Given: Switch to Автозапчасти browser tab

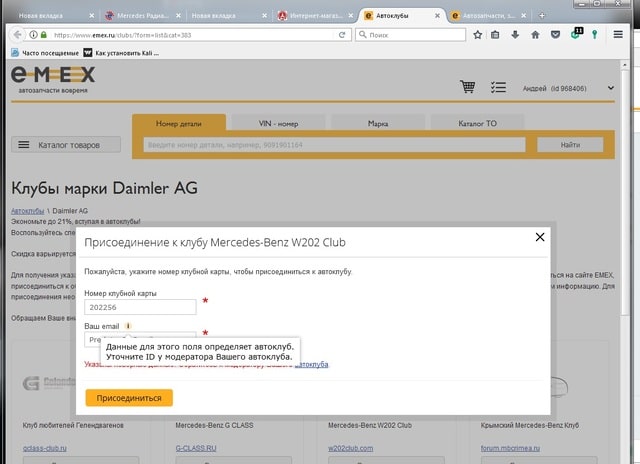Looking at the screenshot, I should tap(487, 16).
